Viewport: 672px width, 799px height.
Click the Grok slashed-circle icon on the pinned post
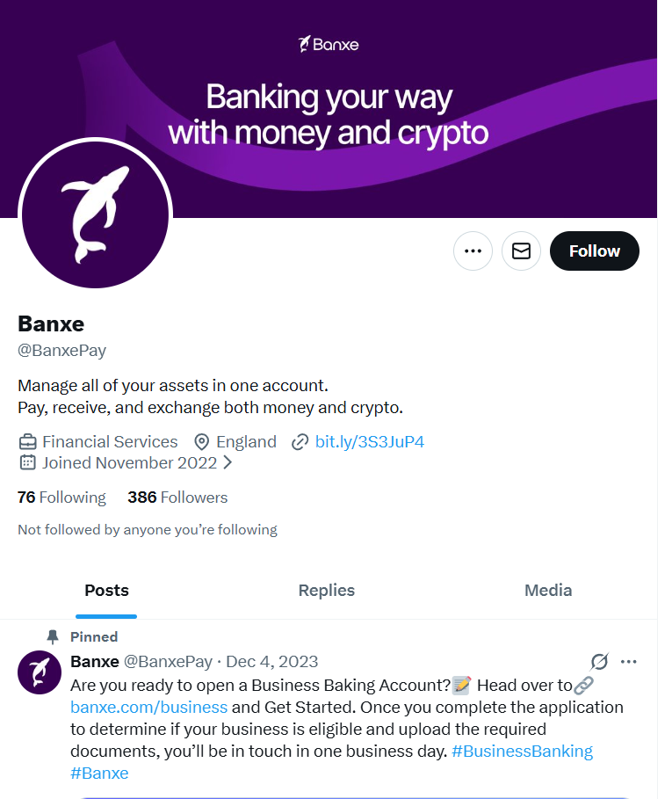tap(599, 661)
